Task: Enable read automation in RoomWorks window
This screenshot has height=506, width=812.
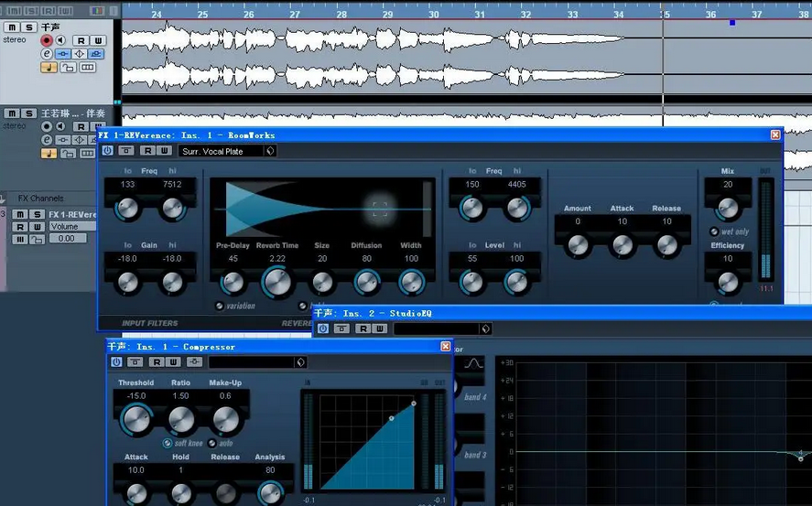Action: 147,151
